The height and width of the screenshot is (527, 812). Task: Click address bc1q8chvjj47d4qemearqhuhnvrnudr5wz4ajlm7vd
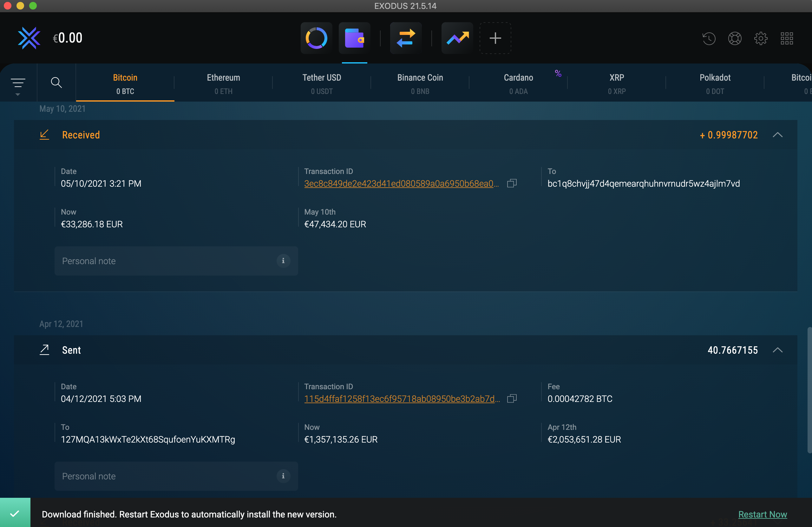(x=644, y=184)
